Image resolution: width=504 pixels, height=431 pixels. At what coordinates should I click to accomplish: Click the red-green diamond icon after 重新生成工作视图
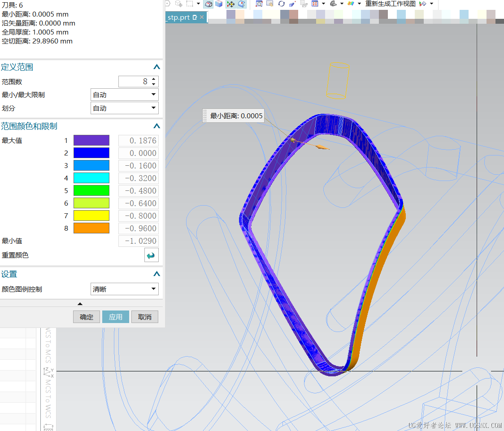click(423, 4)
